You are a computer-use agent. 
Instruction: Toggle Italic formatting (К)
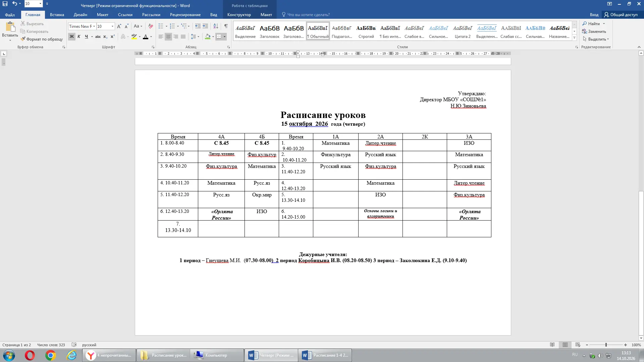pyautogui.click(x=79, y=37)
